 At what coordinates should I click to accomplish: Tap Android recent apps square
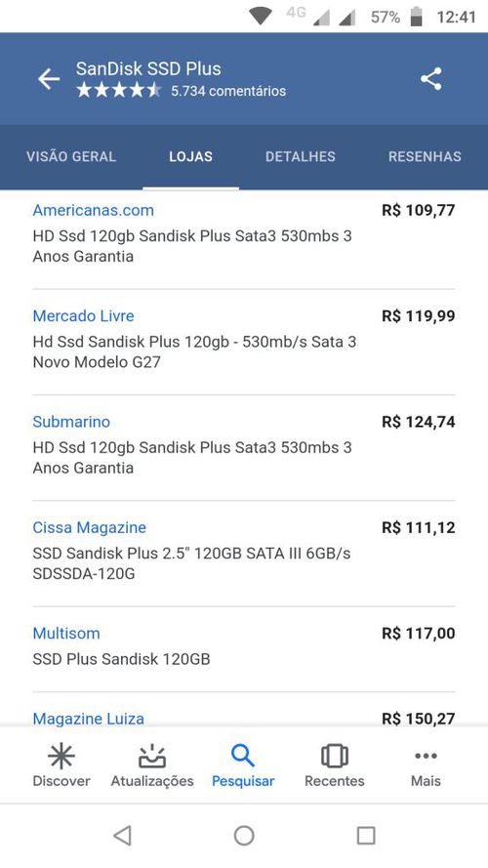(366, 836)
